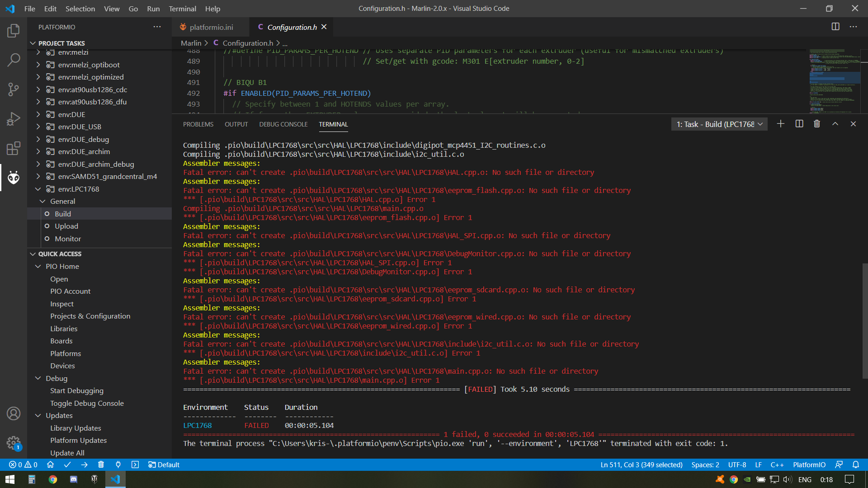868x488 pixels.
Task: Toggle the split editor right button
Action: click(x=835, y=27)
